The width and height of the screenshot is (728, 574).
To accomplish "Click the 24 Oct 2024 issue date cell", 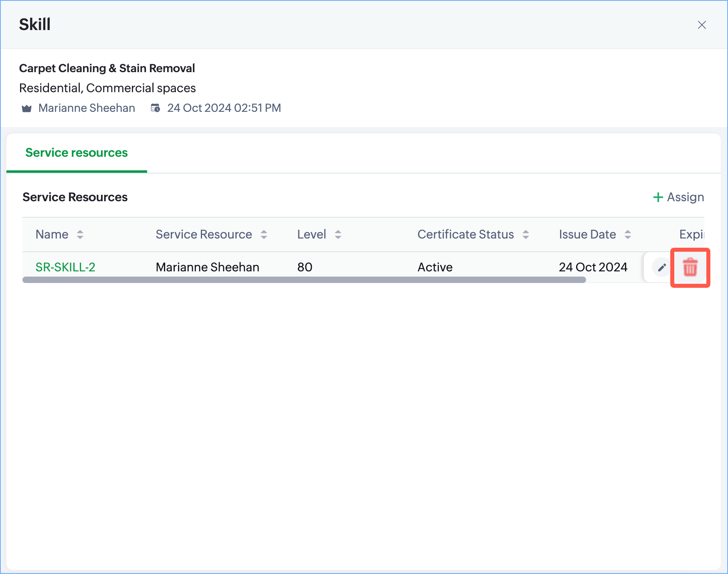I will (x=593, y=267).
